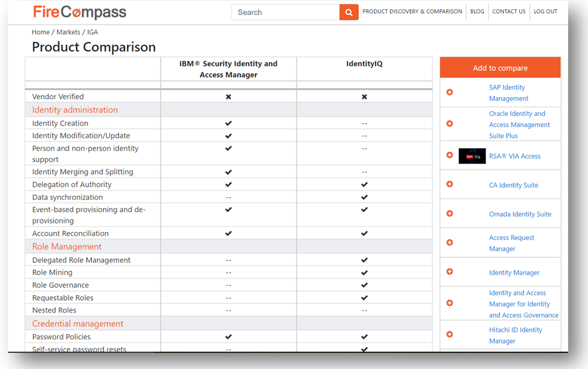Click Data synchronization row label
Viewport: 588px width, 369px height.
click(x=68, y=197)
